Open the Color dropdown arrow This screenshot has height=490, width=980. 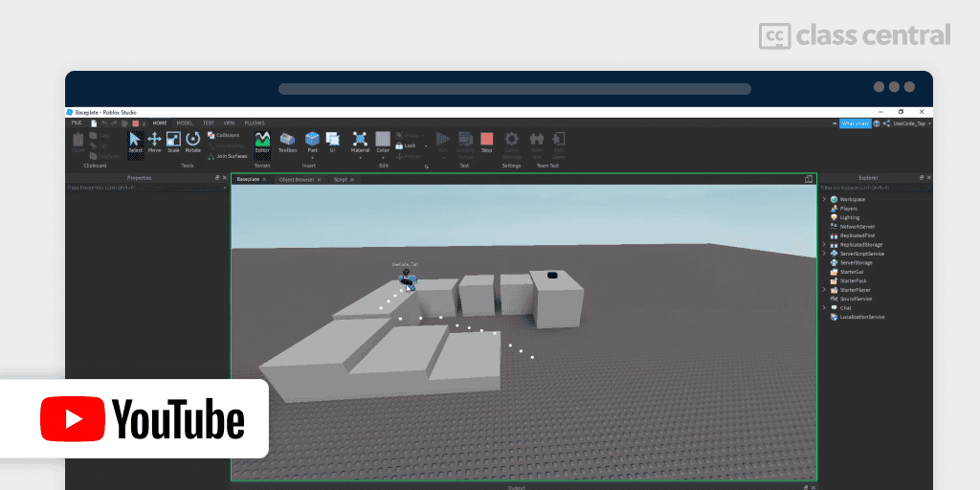[x=383, y=158]
